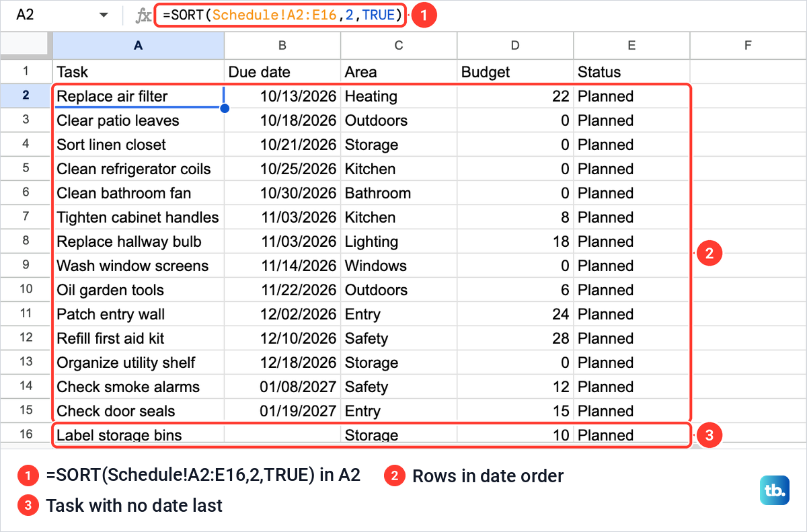
Task: Select row 8 header
Action: (x=26, y=241)
